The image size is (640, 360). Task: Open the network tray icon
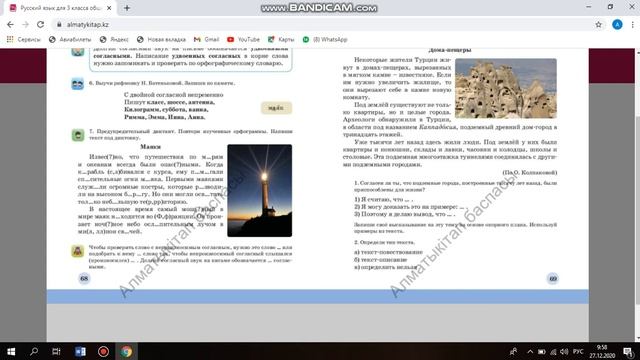click(553, 351)
